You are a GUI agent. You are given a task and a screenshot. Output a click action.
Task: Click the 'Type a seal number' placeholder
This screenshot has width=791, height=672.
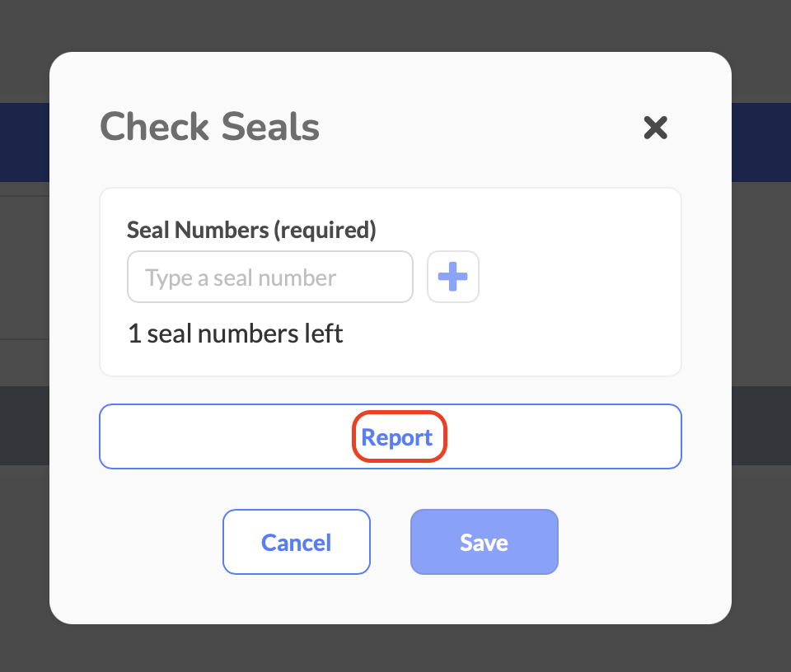(241, 278)
